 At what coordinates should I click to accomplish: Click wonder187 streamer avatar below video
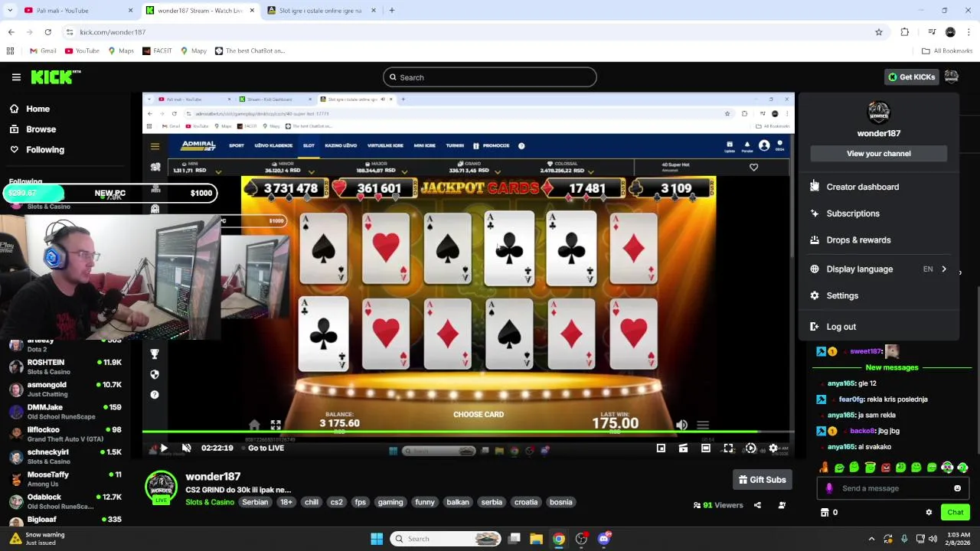(x=161, y=487)
